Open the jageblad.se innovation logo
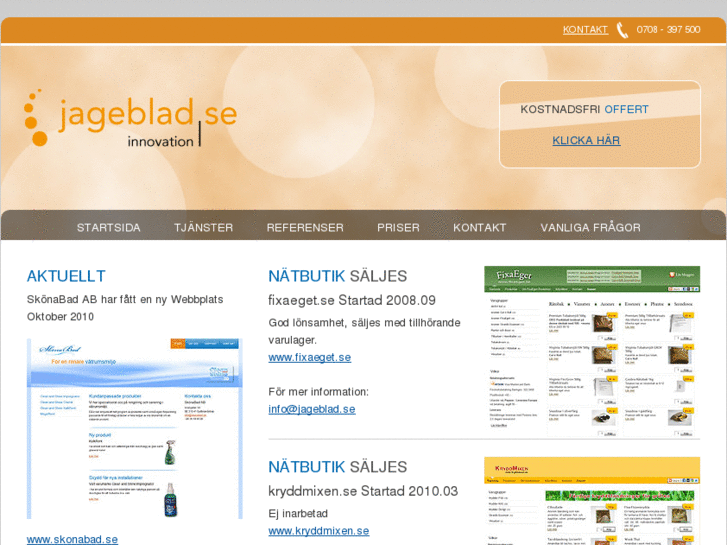This screenshot has height=545, width=727. pos(130,119)
